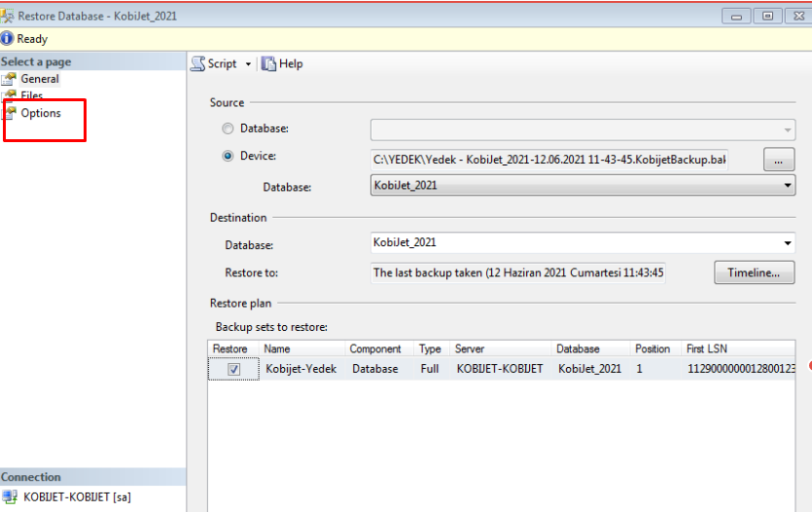Click the Component column header
The image size is (812, 512).
pos(379,348)
